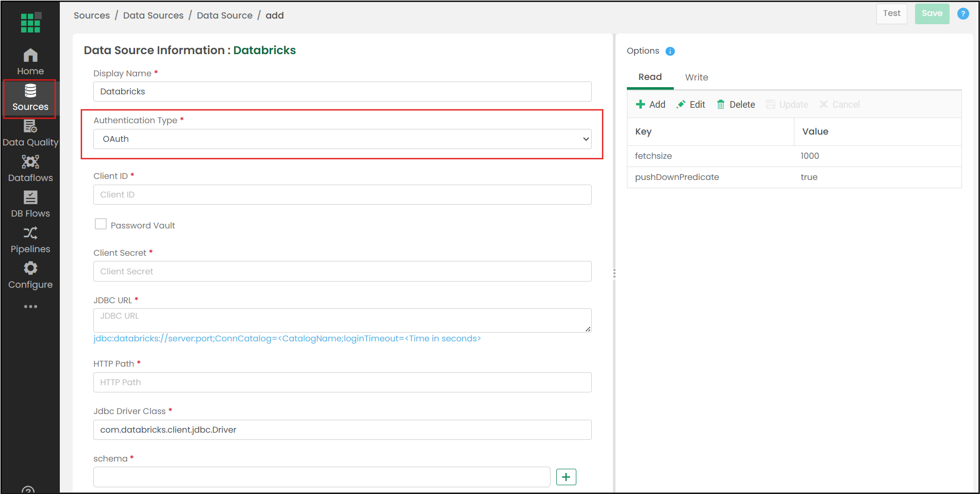980x494 pixels.
Task: Click the JDBC URL text area
Action: 342,320
